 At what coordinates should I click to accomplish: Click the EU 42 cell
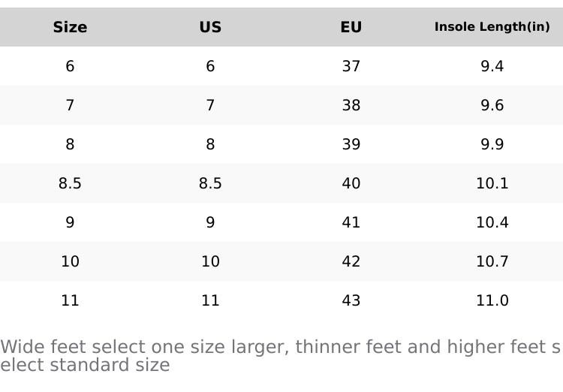pos(351,261)
